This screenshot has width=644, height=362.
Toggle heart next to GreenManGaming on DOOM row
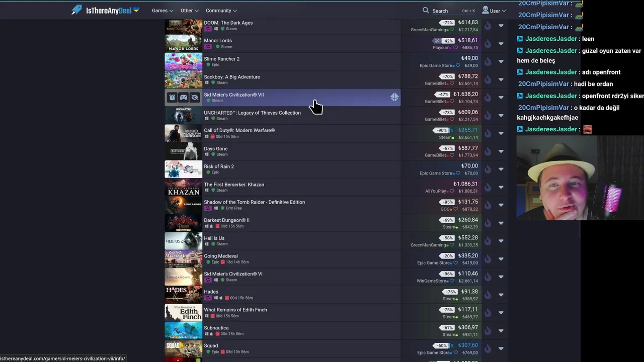click(451, 30)
